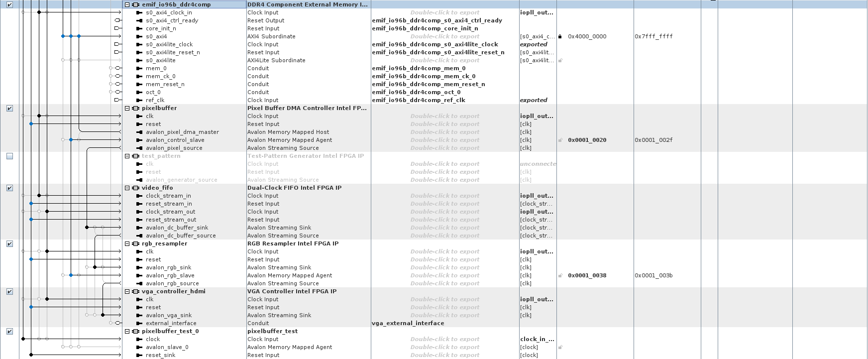Click export cell for avalon_pixel_dma_master
This screenshot has height=359, width=868.
point(445,132)
